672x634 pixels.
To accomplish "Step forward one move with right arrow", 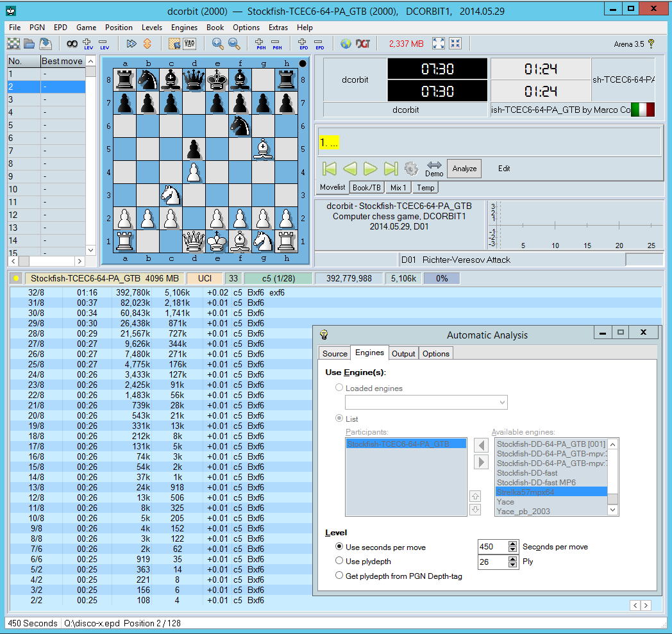I will coord(370,169).
